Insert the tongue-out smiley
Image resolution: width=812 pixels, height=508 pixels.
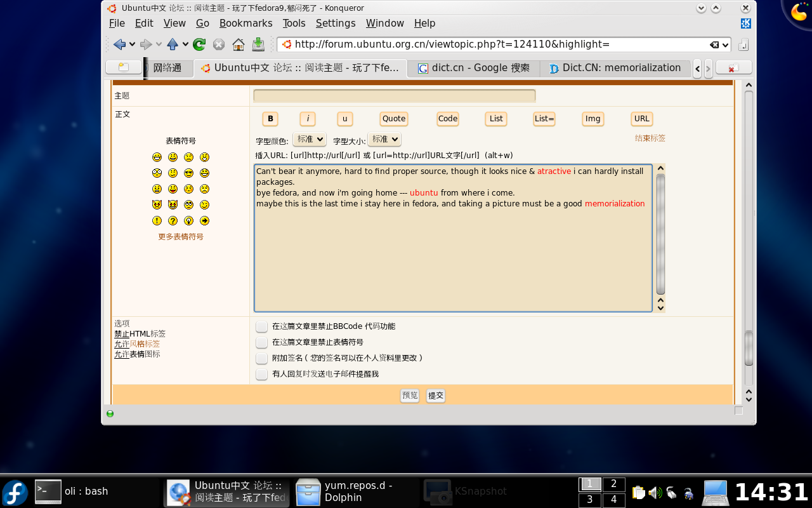(173, 189)
